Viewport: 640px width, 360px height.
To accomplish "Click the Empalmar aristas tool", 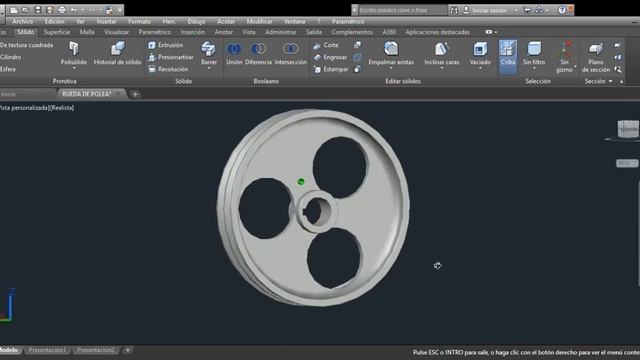I will [391, 53].
